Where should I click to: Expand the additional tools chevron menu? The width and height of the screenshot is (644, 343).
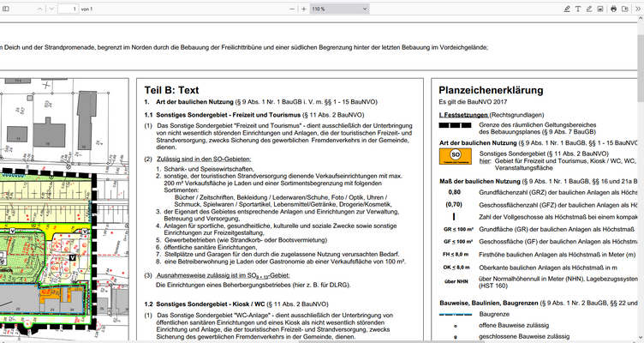636,8
